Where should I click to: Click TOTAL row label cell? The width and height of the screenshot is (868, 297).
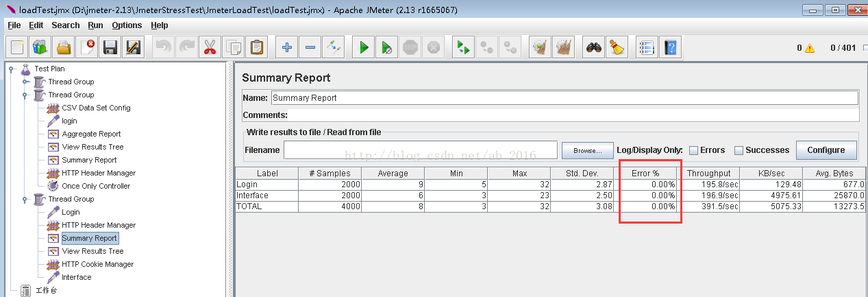pyautogui.click(x=267, y=206)
